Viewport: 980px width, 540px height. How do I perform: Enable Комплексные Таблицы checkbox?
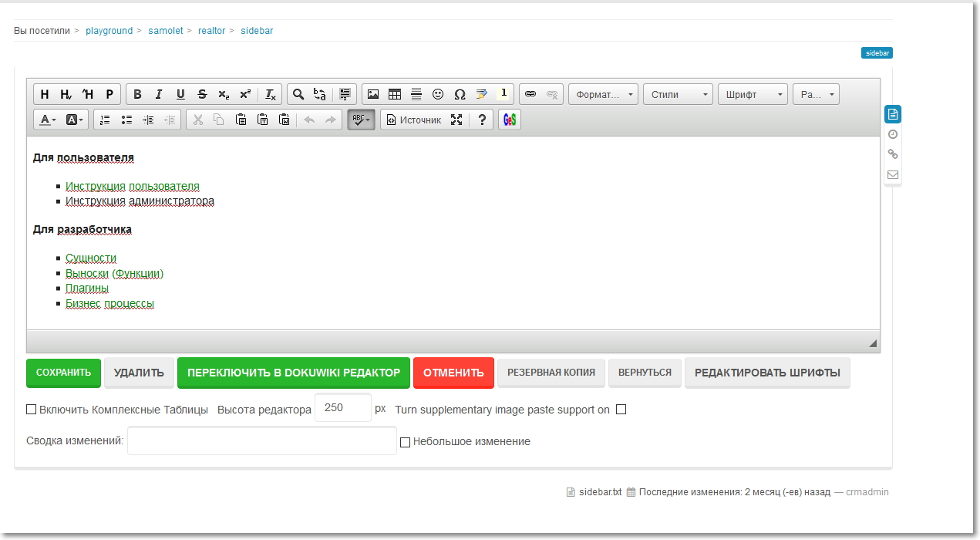[32, 410]
